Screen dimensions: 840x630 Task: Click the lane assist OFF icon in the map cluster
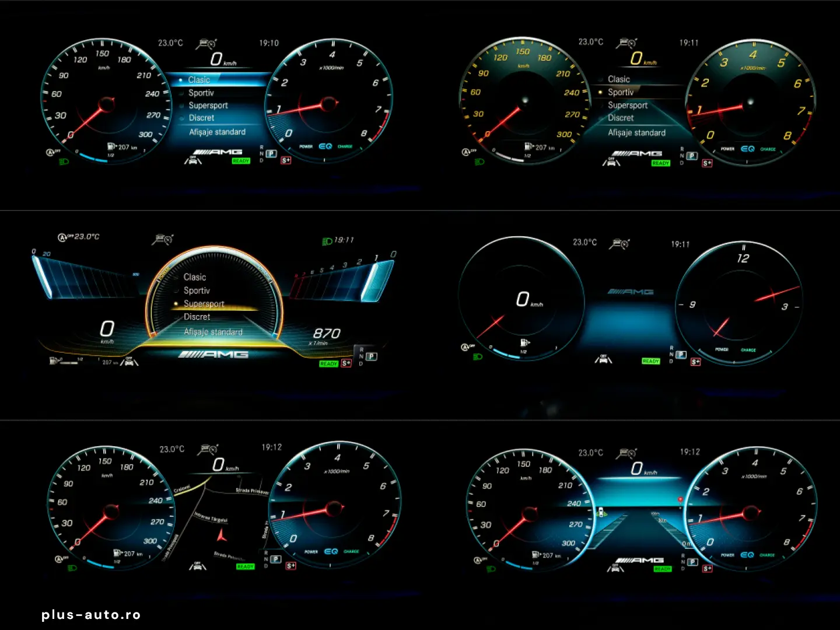pos(197,566)
